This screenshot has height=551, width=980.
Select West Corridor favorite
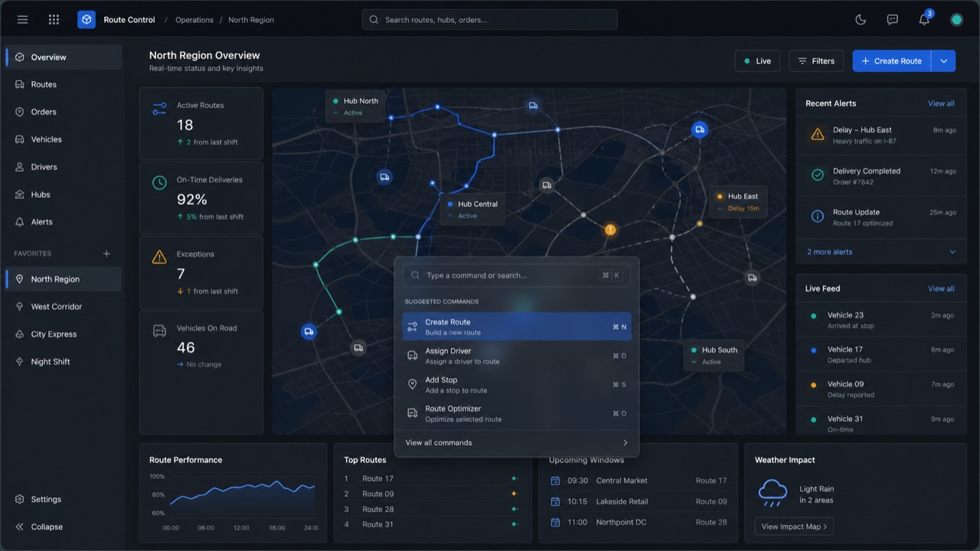click(x=63, y=307)
